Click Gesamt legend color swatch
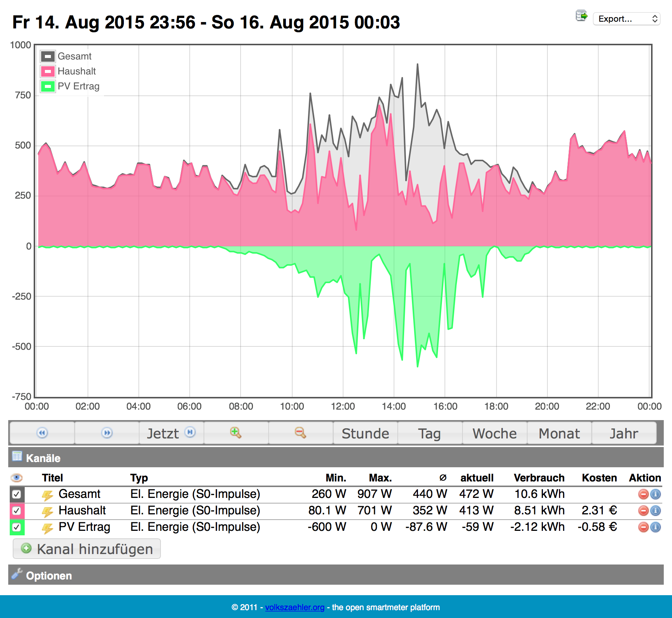Viewport: 672px width, 618px height. [48, 56]
